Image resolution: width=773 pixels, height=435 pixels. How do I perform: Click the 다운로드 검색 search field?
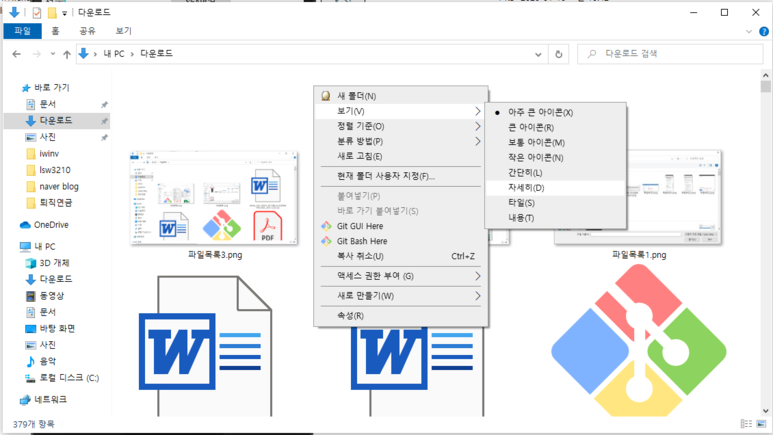(x=670, y=54)
